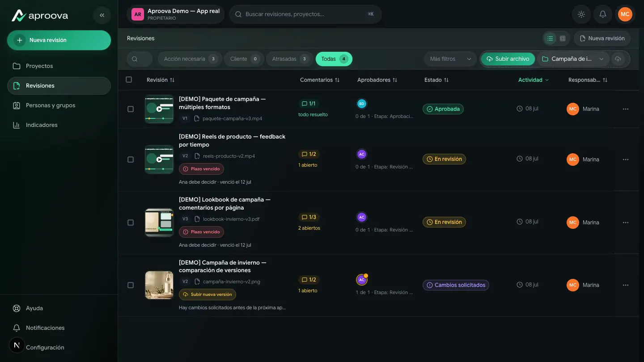Tick the checkbox for Lookbook de campaña row
Viewport: 644px width, 362px height.
point(131,223)
